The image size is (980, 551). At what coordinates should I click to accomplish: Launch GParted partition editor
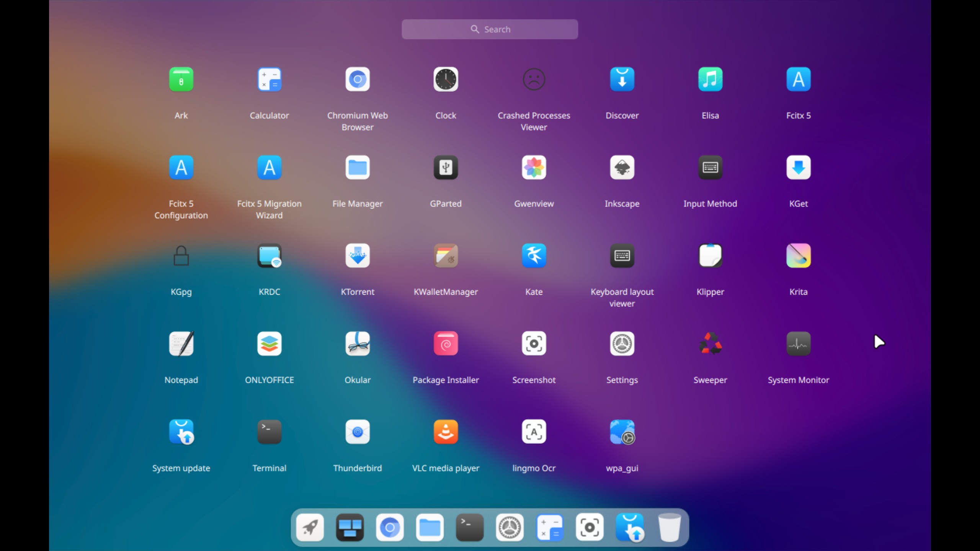(x=446, y=168)
